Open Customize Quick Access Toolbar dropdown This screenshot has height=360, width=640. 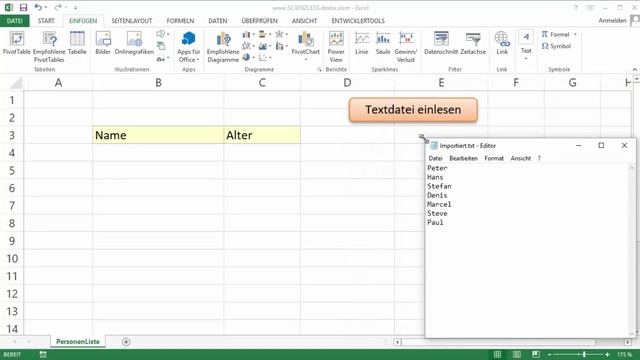(76, 8)
